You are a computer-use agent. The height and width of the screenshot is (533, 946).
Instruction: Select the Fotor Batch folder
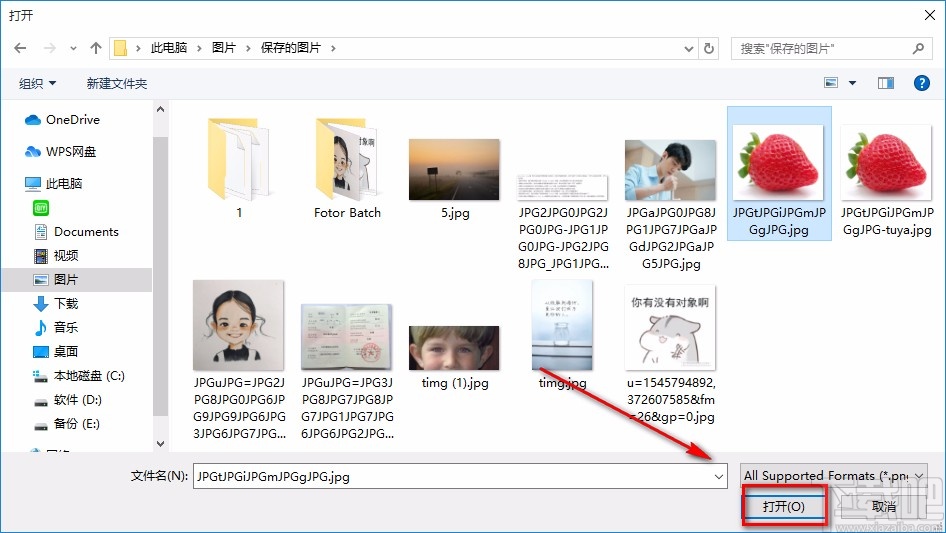pos(348,169)
